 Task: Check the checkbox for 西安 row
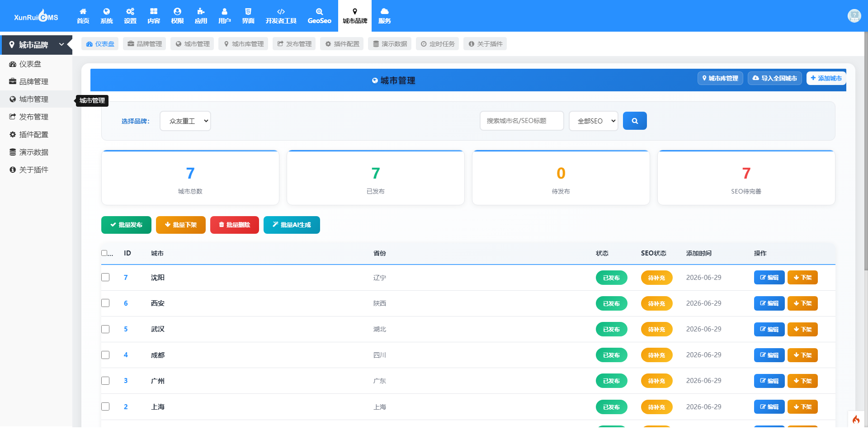click(x=105, y=303)
